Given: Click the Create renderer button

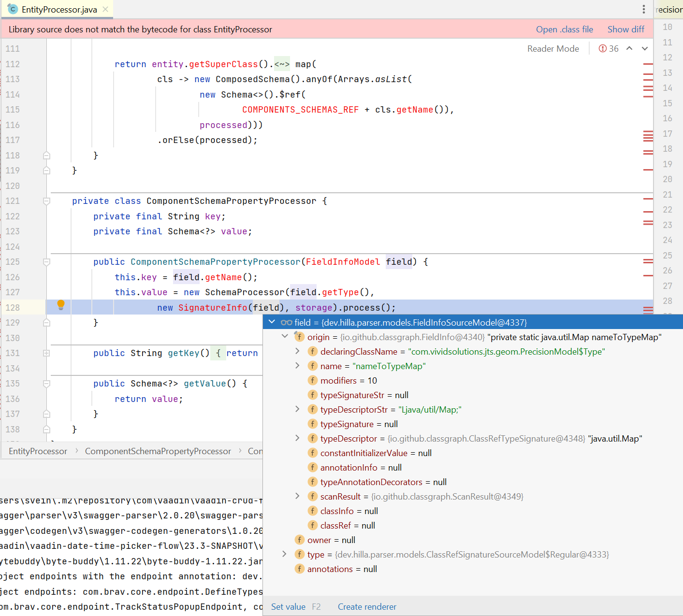Looking at the screenshot, I should [366, 606].
